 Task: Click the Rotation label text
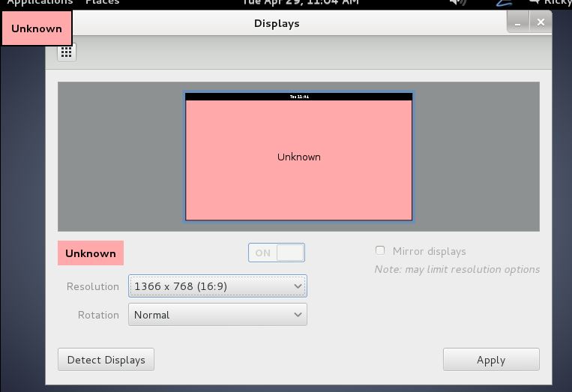[98, 315]
